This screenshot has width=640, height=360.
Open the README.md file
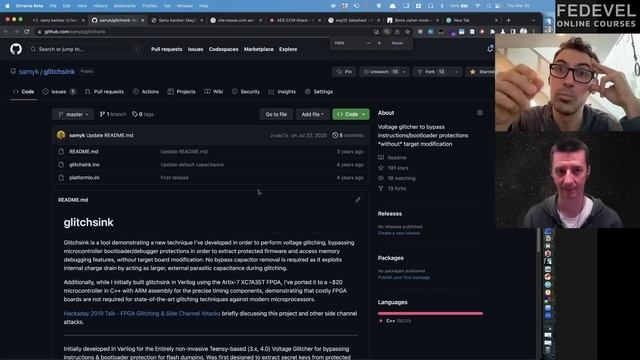click(x=84, y=151)
